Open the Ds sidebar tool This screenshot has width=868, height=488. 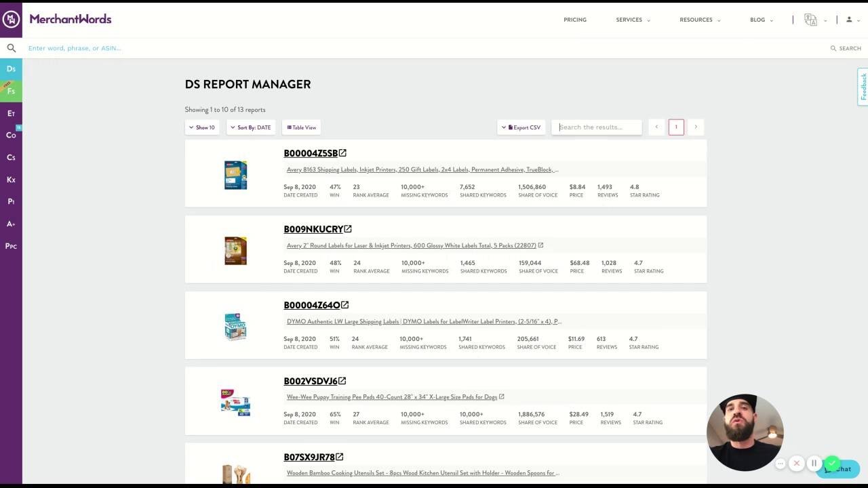(11, 69)
